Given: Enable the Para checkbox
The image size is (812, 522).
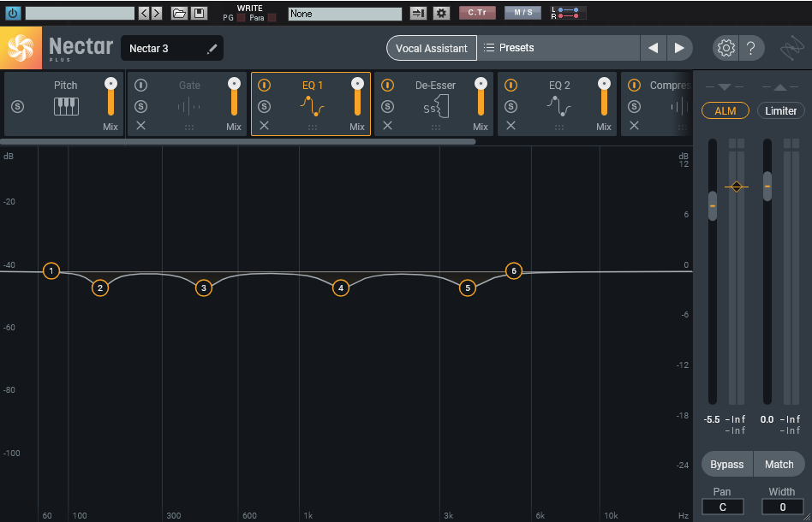Looking at the screenshot, I should click(272, 18).
